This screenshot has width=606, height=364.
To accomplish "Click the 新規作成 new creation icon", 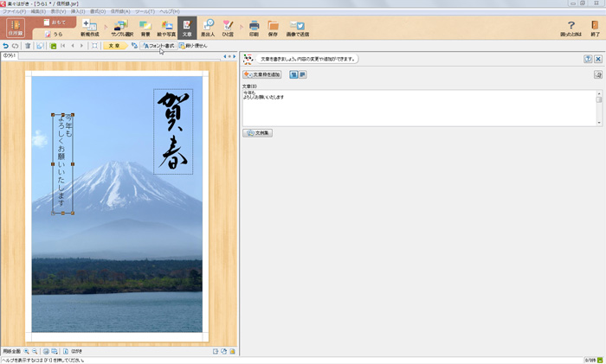I will tap(89, 28).
